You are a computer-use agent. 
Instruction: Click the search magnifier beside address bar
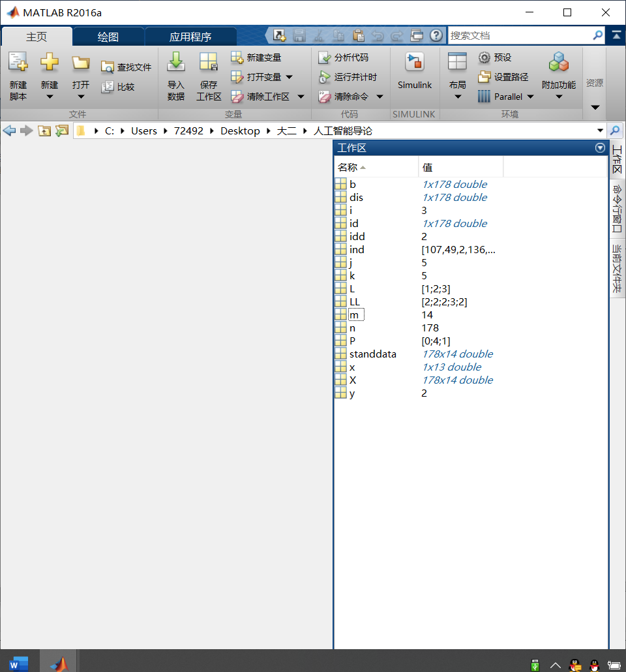pos(615,130)
